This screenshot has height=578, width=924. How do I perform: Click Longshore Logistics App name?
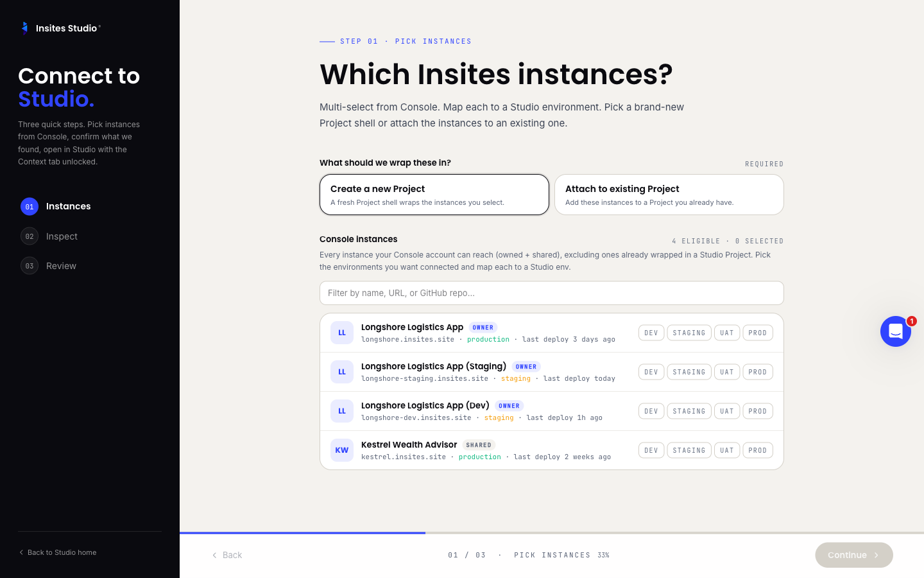(412, 327)
